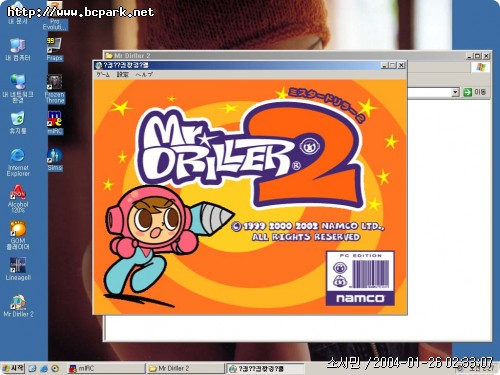
Task: Click the first quick launch icon beside Start
Action: click(x=32, y=369)
